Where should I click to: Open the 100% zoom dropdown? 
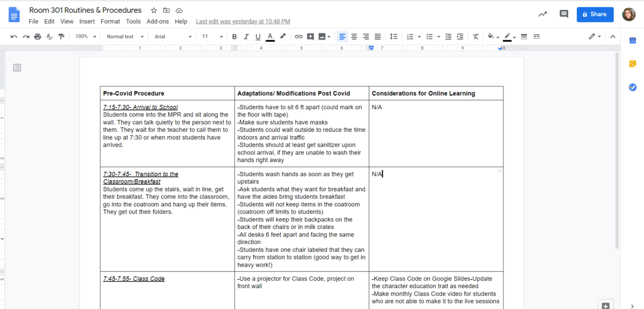(86, 37)
